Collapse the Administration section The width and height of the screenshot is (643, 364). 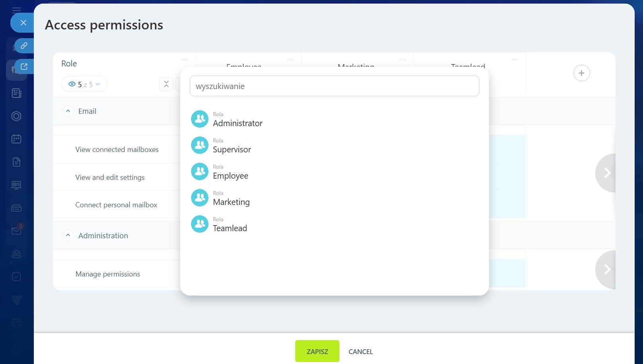(x=68, y=236)
